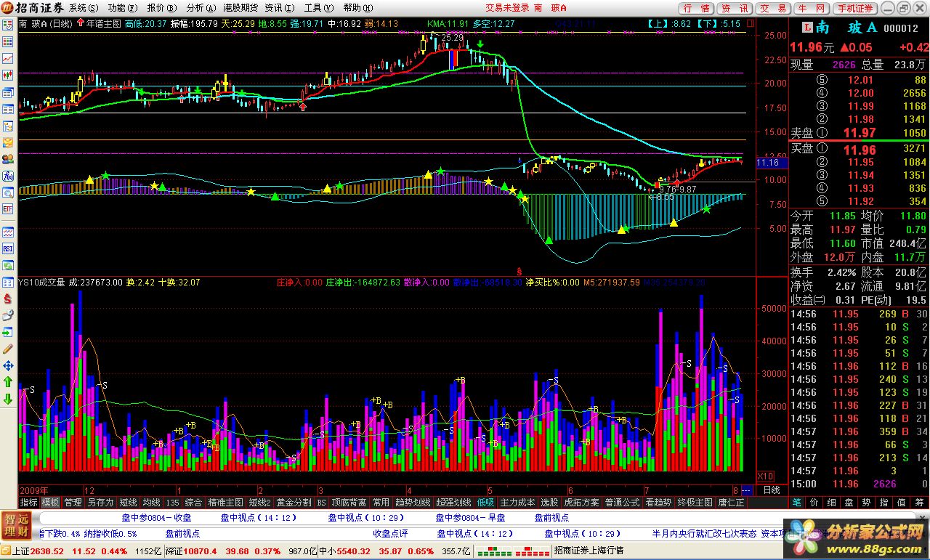The height and width of the screenshot is (560, 930).
Task: Select the 指标 tab below the chart
Action: point(28,502)
